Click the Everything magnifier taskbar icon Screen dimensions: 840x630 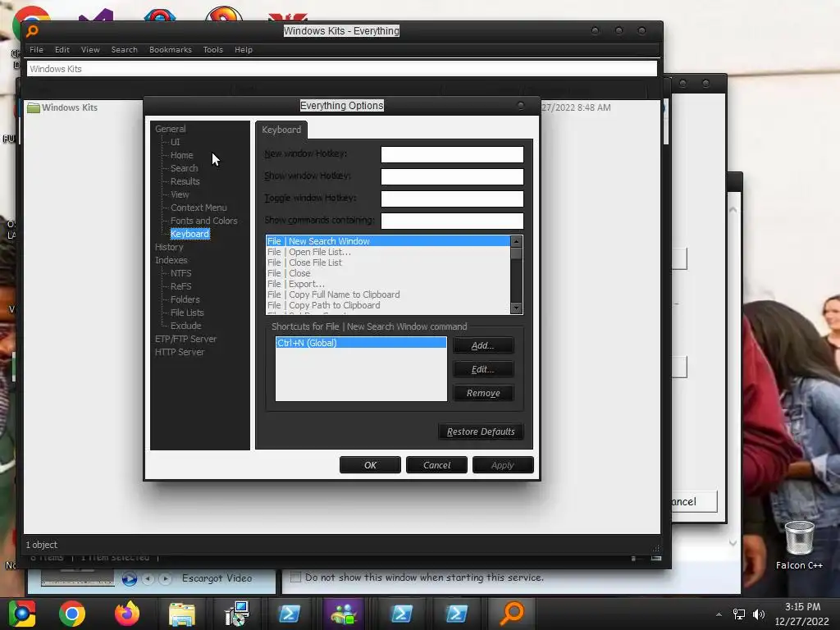512,614
